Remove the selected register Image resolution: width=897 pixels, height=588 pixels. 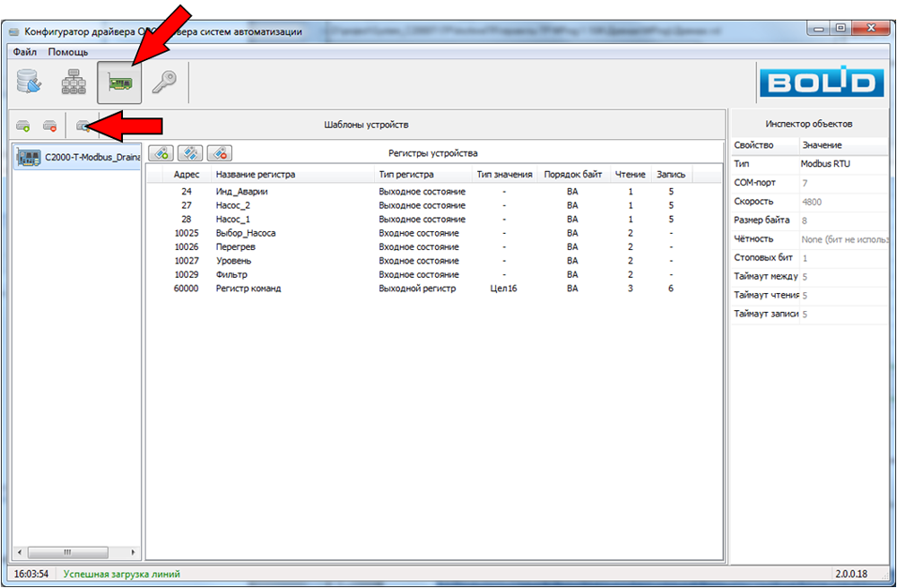click(x=220, y=153)
